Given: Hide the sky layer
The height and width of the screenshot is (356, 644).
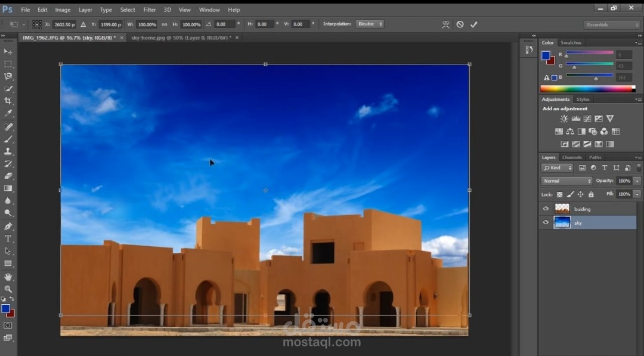Looking at the screenshot, I should (x=545, y=222).
